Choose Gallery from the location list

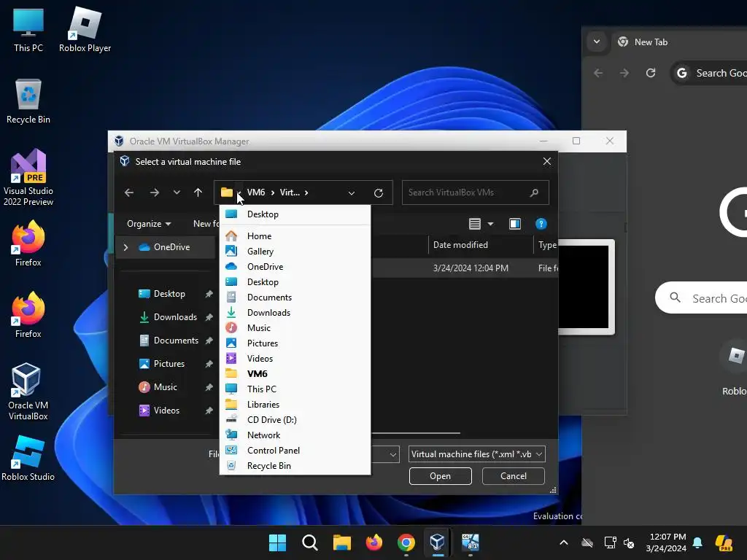pyautogui.click(x=295, y=252)
